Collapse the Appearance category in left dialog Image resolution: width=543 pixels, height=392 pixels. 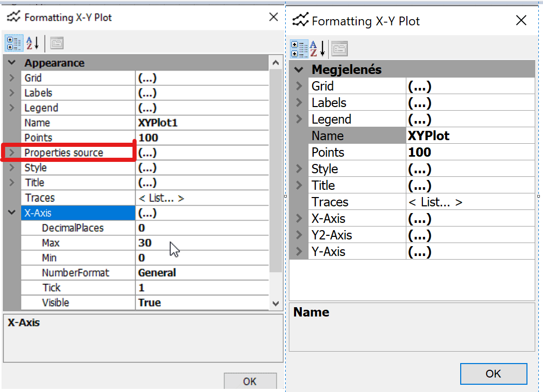pos(11,63)
